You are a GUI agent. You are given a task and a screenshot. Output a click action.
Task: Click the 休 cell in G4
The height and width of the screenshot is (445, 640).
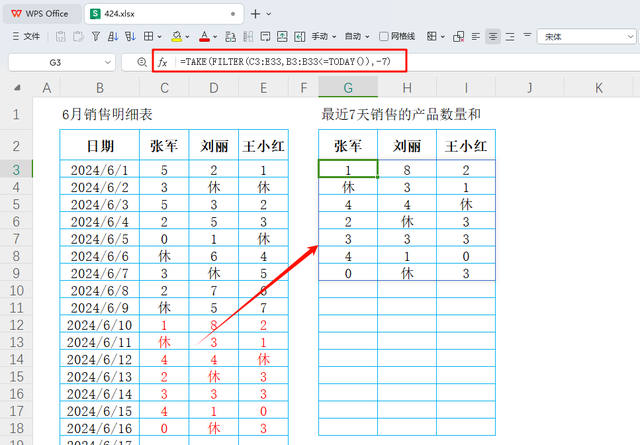pyautogui.click(x=348, y=187)
